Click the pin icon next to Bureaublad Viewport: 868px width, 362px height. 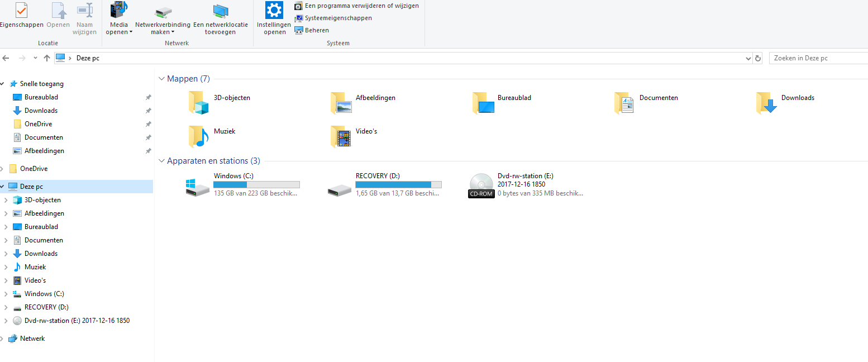pos(148,97)
